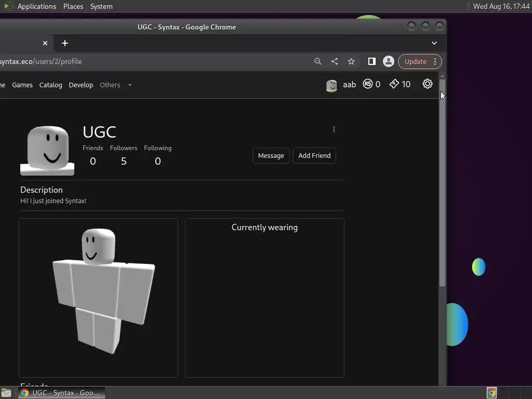Click the show desktop icon in the bottom-left panel
This screenshot has width=532, height=399.
point(6,393)
